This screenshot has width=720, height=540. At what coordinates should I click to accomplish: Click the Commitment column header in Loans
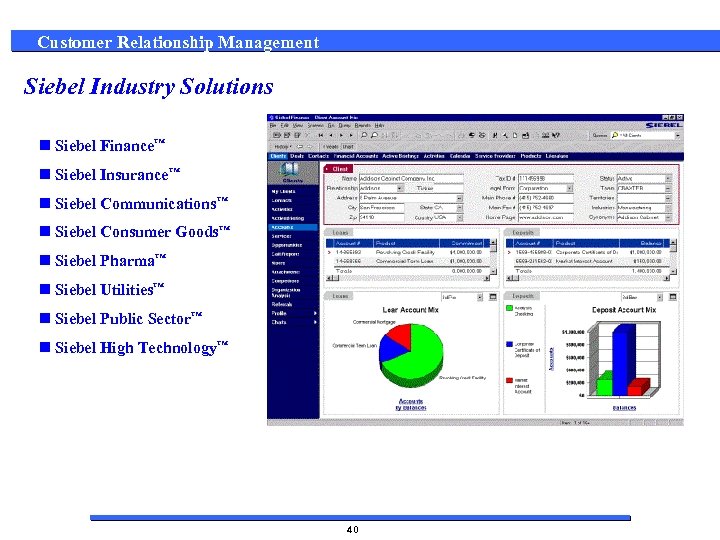[x=464, y=243]
